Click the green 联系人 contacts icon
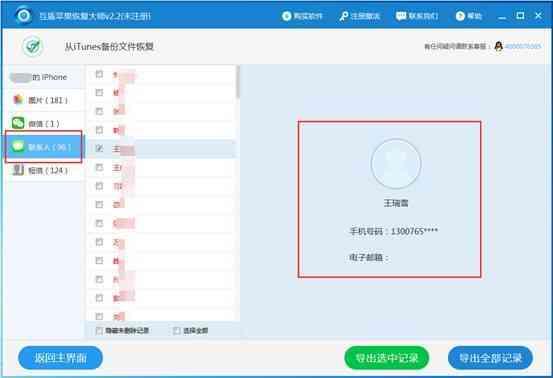Screen dimensions: 553x378 pyautogui.click(x=18, y=146)
